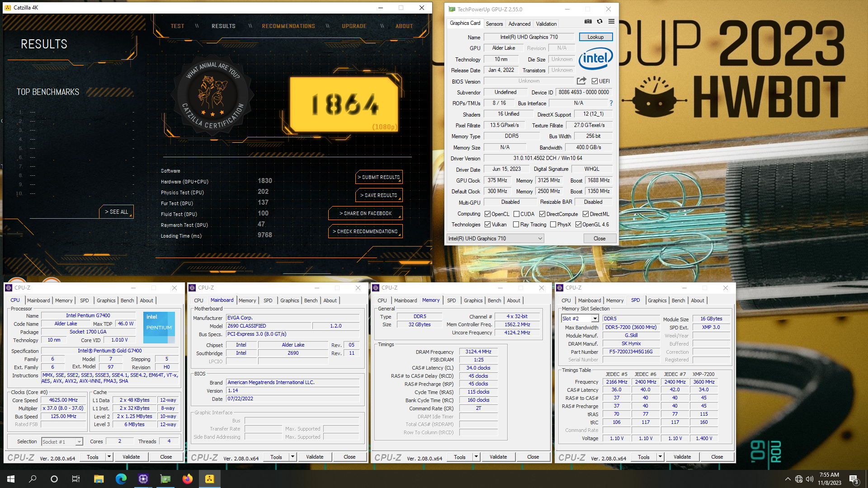Click SHARE ON FACEBOOK button
Screen dimensions: 868x488
tap(365, 213)
